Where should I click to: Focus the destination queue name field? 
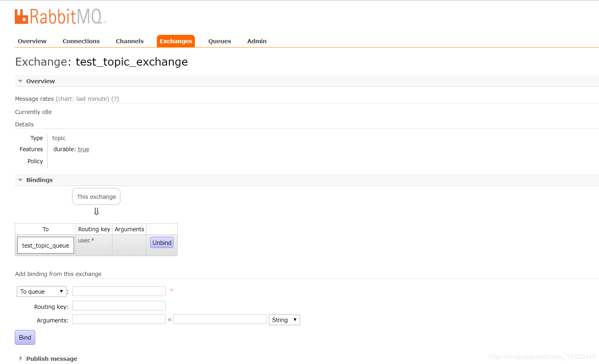[119, 291]
